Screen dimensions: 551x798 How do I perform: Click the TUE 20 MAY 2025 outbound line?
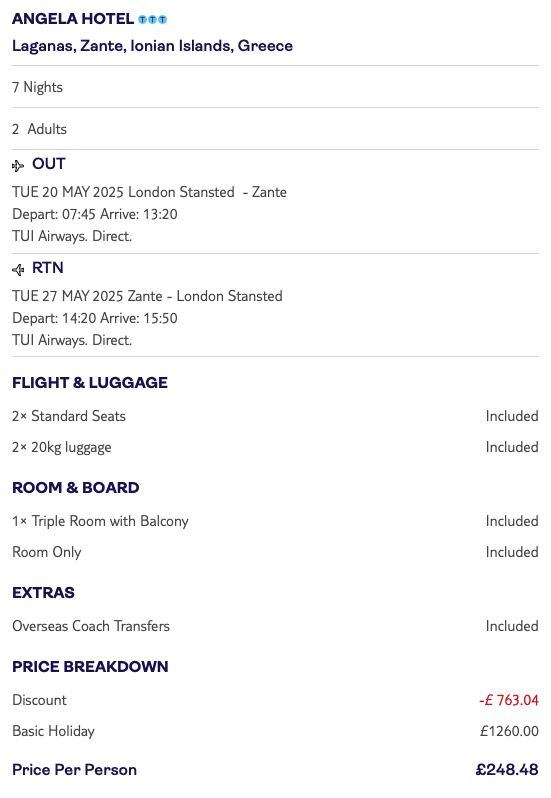[x=149, y=192]
